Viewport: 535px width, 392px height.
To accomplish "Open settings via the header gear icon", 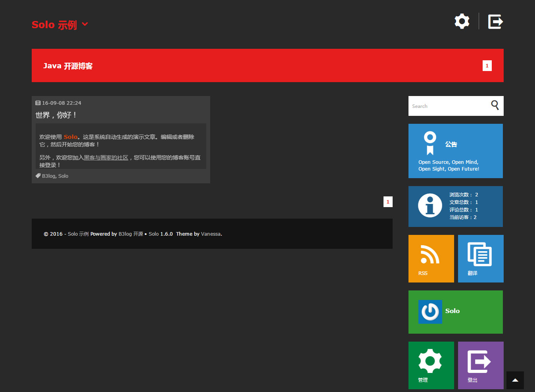I will pos(462,21).
